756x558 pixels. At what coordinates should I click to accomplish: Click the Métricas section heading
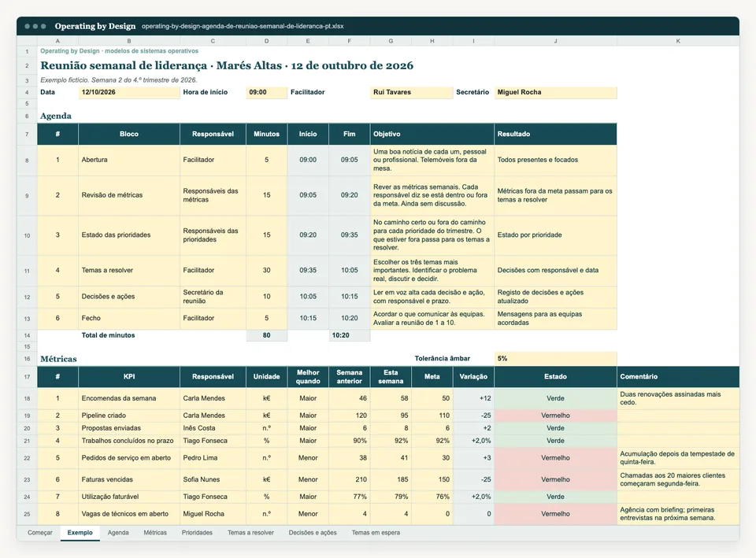coord(58,359)
